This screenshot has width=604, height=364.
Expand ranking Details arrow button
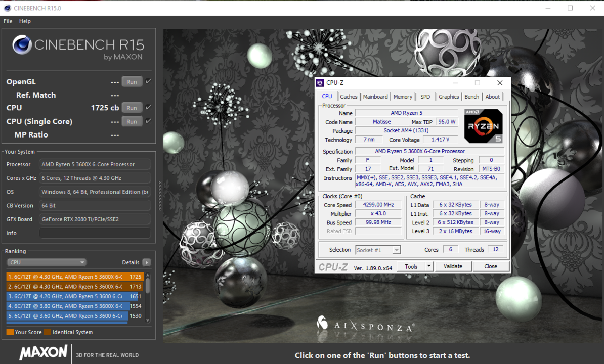click(146, 262)
